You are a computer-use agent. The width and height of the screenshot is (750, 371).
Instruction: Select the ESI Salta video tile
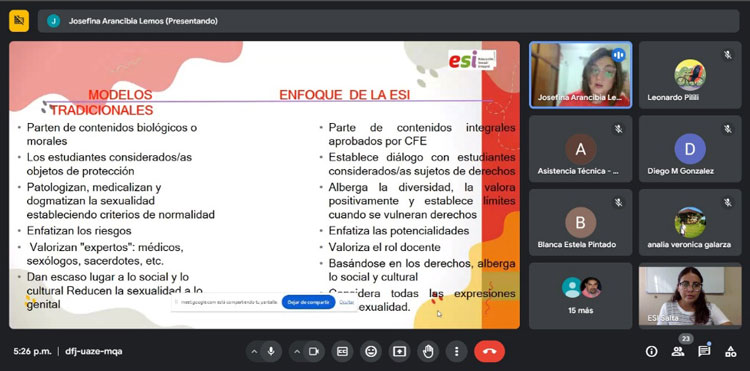click(x=690, y=295)
